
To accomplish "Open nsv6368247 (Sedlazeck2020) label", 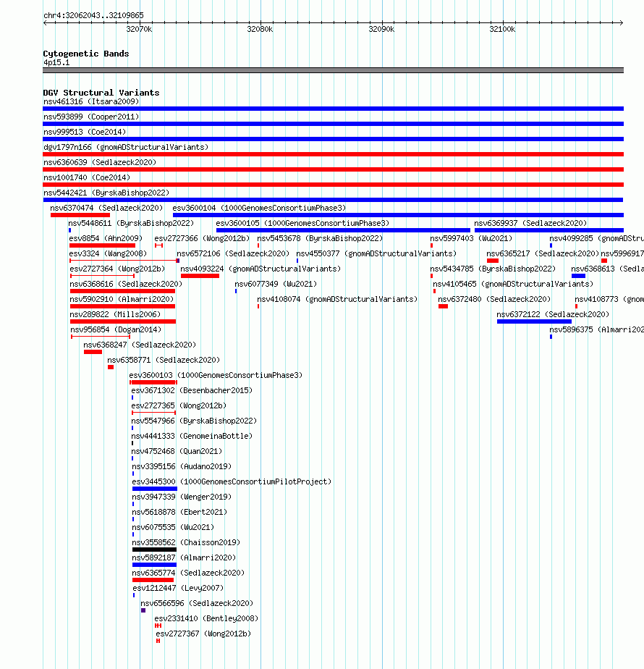I will (140, 345).
